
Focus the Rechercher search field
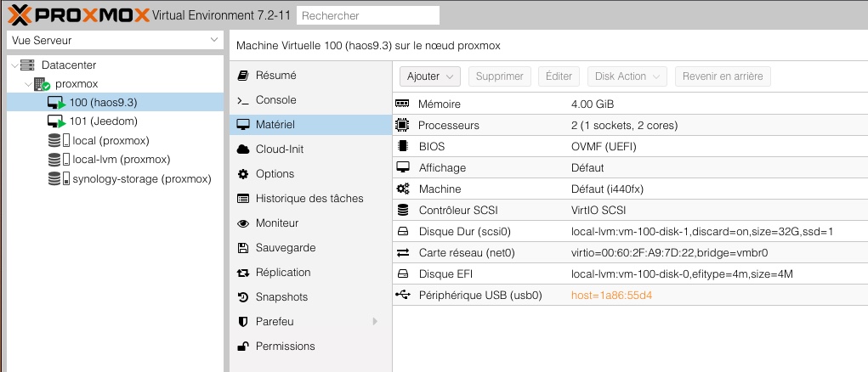(x=368, y=15)
